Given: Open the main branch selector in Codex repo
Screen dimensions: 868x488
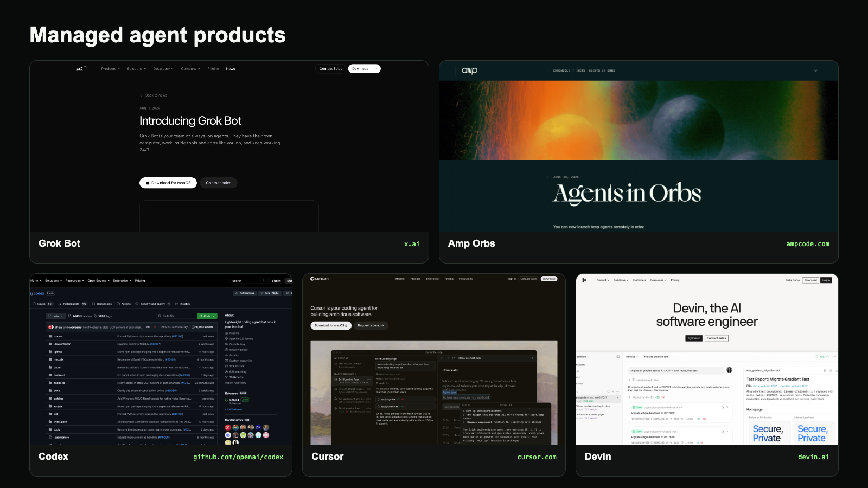Looking at the screenshot, I should (x=55, y=316).
